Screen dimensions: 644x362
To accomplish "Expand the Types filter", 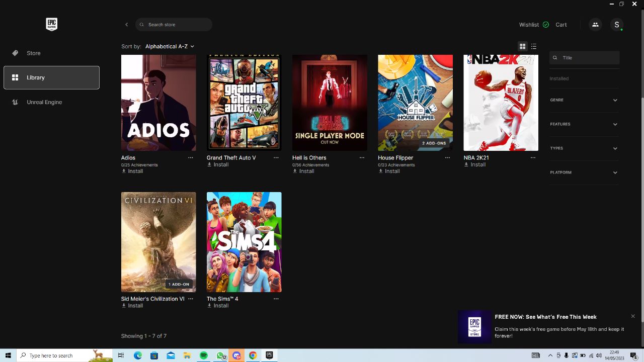I will tap(584, 148).
